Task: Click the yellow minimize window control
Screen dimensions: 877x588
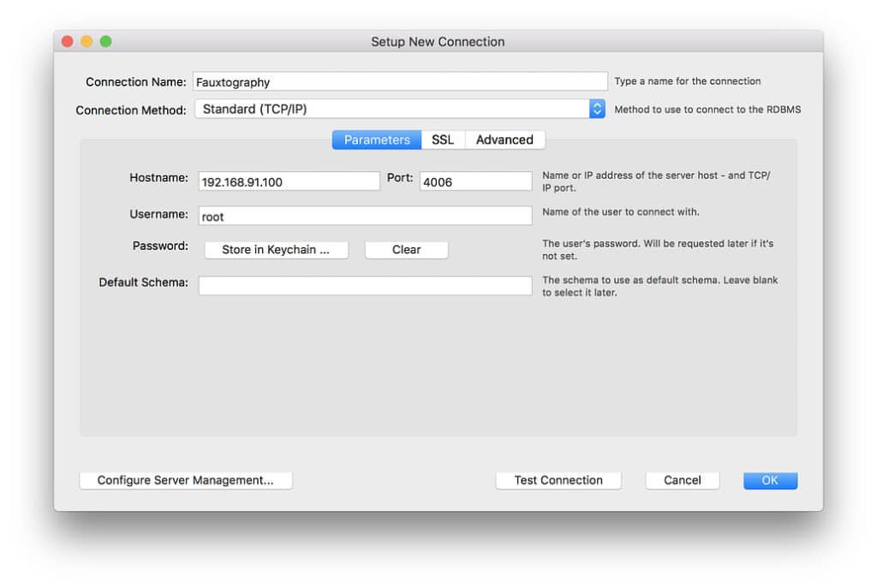Action: coord(86,40)
